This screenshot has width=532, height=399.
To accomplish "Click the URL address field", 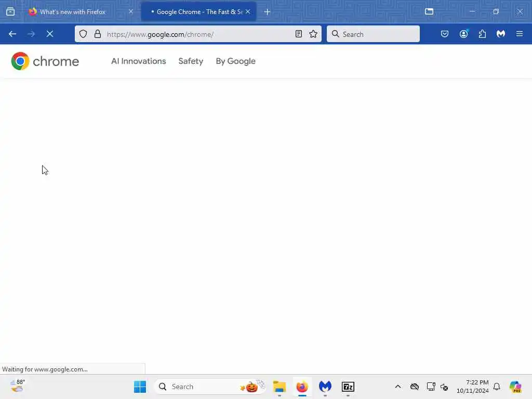I will [198, 34].
